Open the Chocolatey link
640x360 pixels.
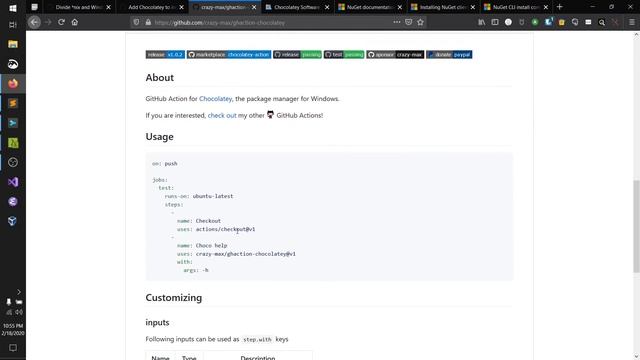click(216, 99)
